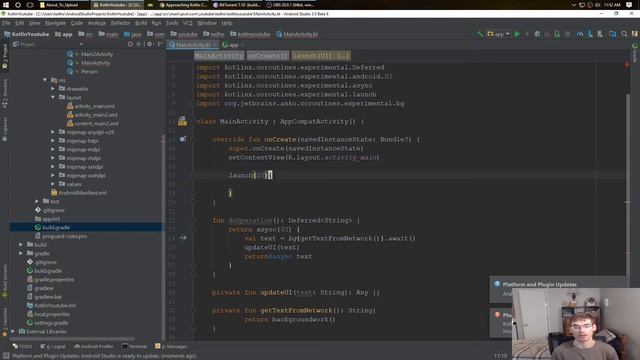
Task: Open the Terminal tool window
Action: tap(135, 346)
